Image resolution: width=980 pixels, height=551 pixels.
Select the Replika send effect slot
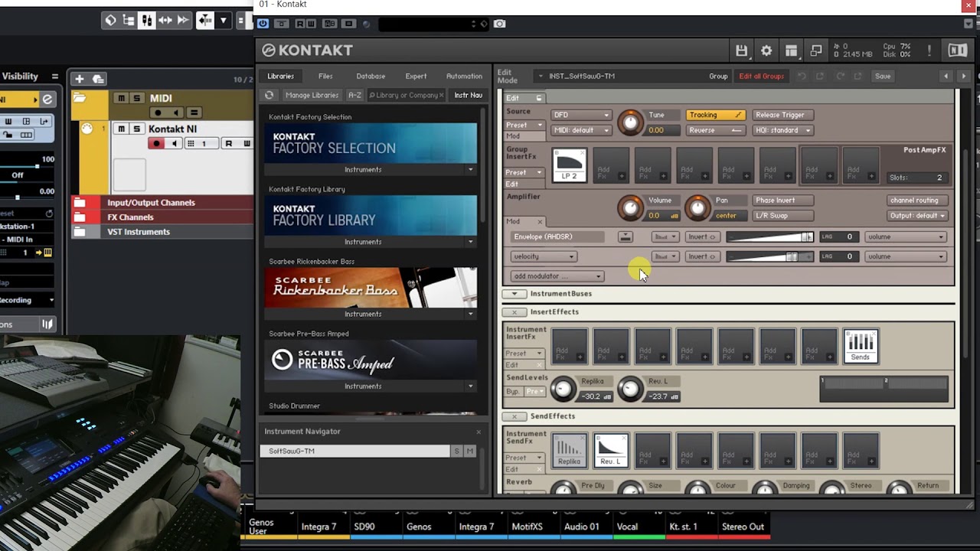[x=569, y=450]
